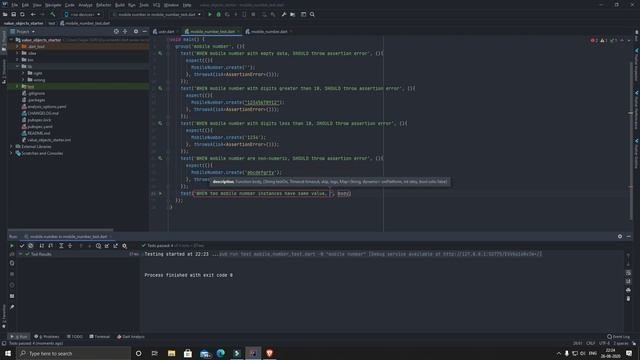Click the gutter run icon beside first test
Screen dimensions: 640x360
160,53
